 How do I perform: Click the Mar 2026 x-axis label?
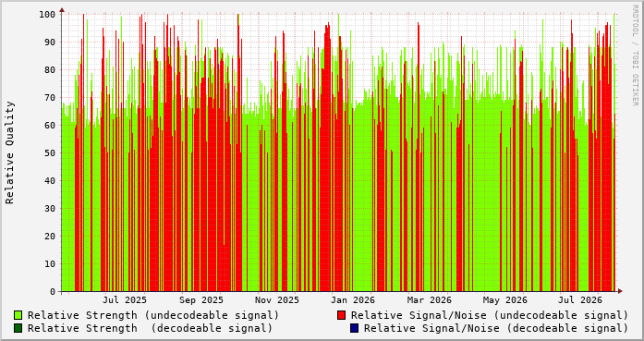(430, 300)
